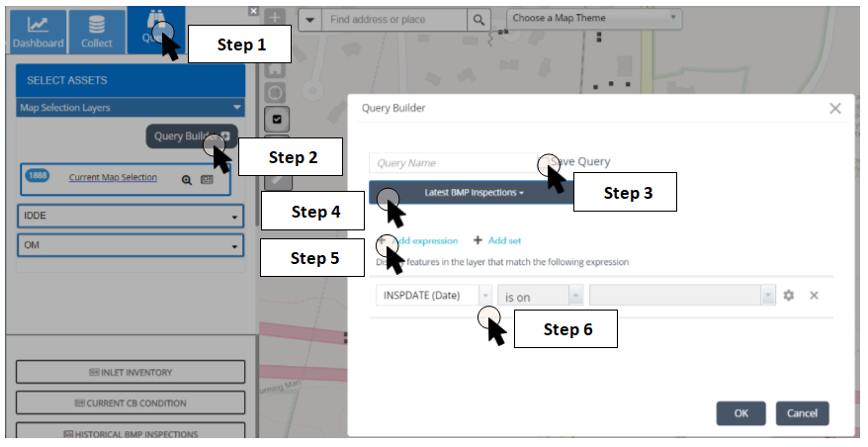
Task: Open table icon beside Current Map Selection
Action: point(207,179)
